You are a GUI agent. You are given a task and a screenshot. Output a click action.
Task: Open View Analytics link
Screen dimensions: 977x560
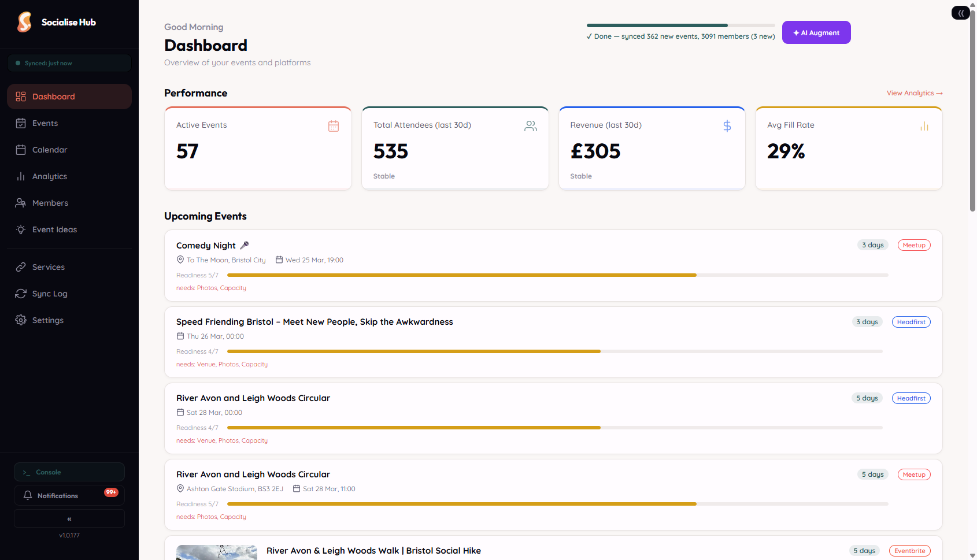tap(915, 93)
